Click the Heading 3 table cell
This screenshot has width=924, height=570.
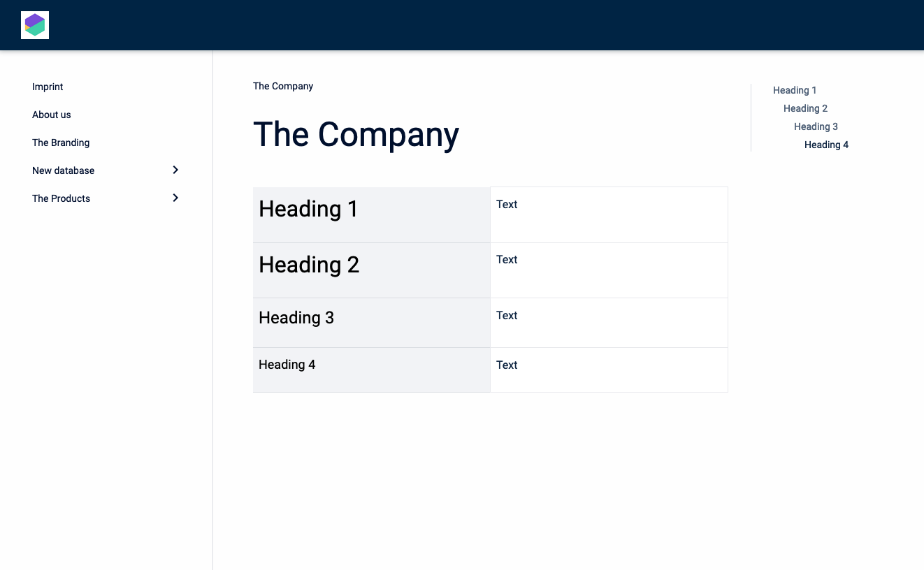296,318
